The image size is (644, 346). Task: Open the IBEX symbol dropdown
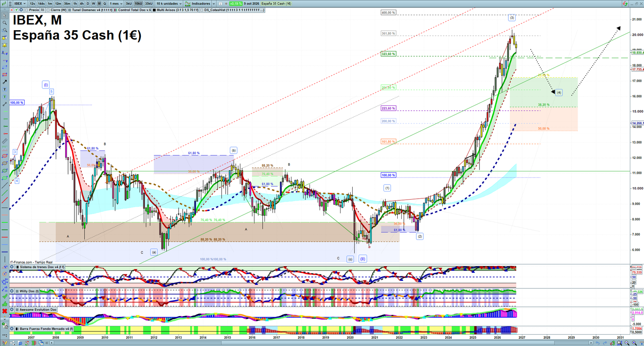point(20,4)
